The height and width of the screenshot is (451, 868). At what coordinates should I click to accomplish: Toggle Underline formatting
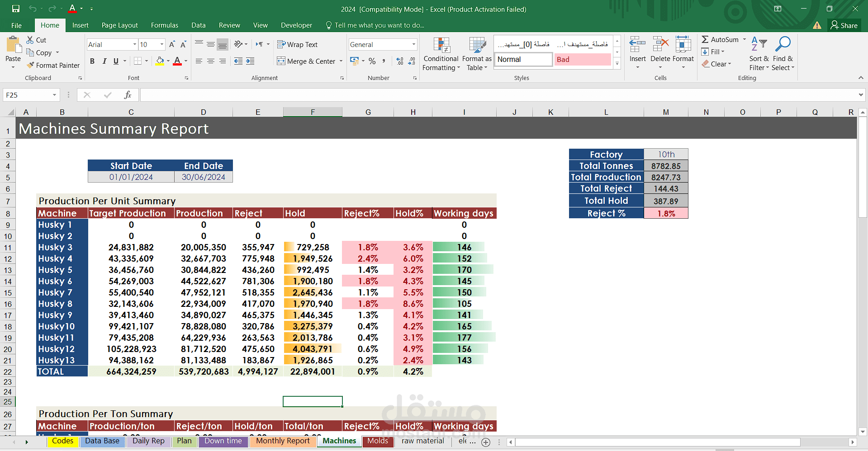click(116, 61)
